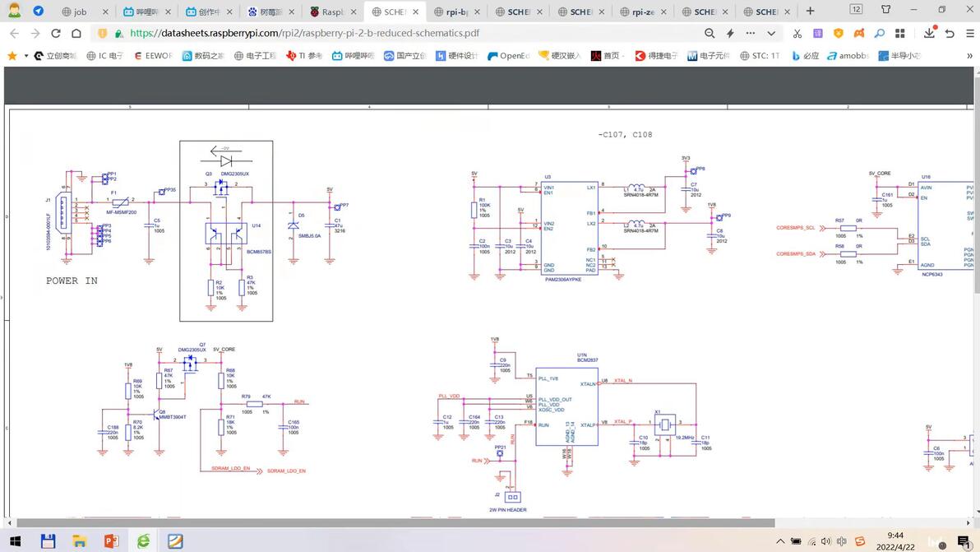Click the page reload button
The image size is (980, 552).
point(55,34)
